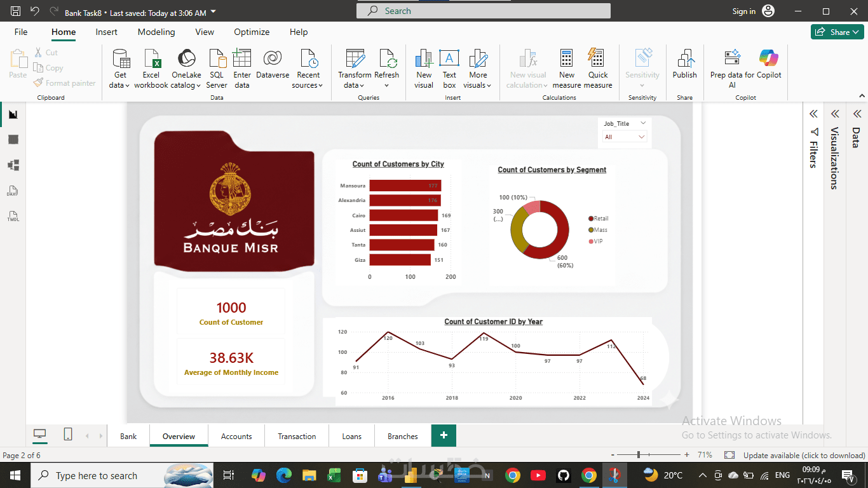Click Prep data for Copilot AI
The width and height of the screenshot is (868, 488).
tap(732, 69)
